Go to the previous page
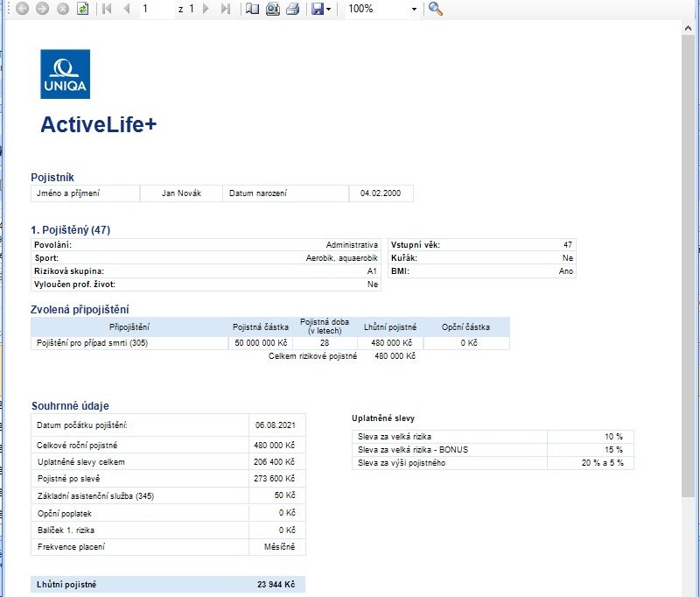Viewport: 700px width, 597px height. pyautogui.click(x=127, y=9)
